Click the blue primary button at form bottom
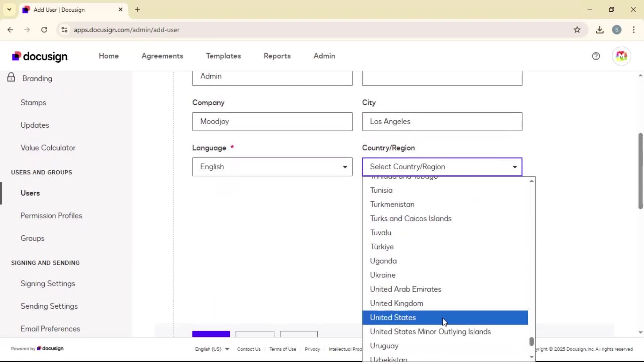644x362 pixels. coord(211,334)
